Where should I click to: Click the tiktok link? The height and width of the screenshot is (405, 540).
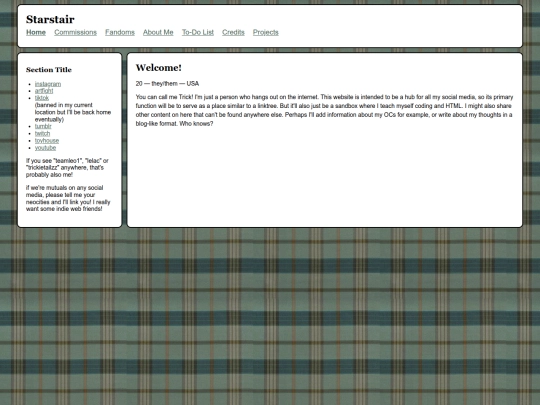(42, 98)
